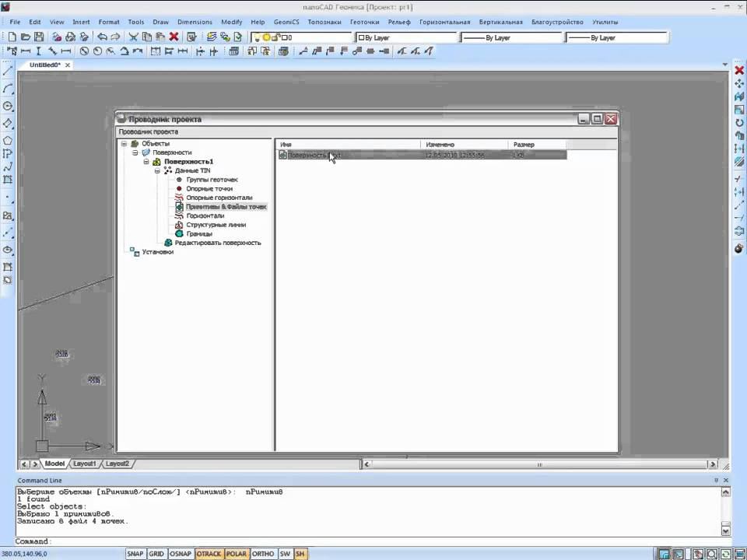This screenshot has width=747, height=560.
Task: Toggle OTRACK mode in status bar
Action: pos(209,554)
